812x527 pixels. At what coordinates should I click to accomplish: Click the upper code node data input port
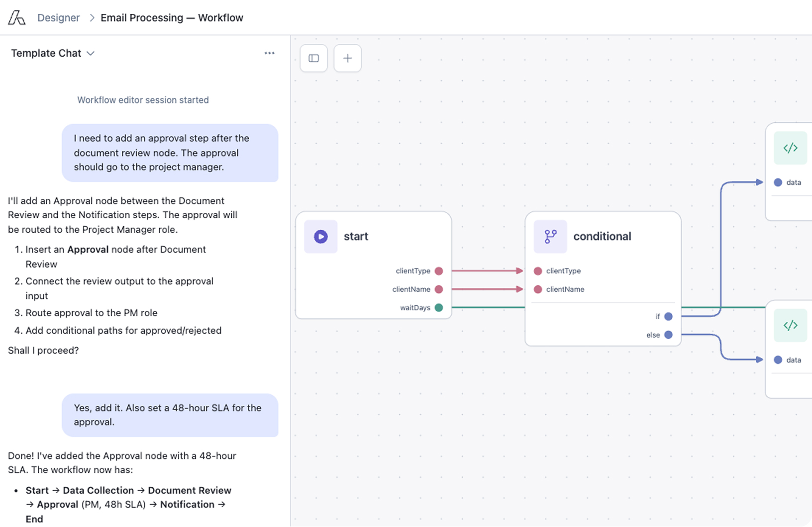778,182
